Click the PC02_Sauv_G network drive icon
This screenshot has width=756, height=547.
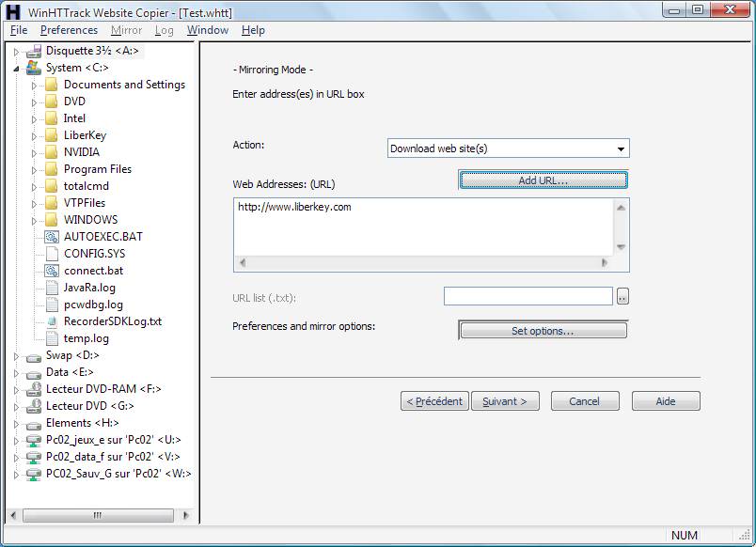(33, 475)
